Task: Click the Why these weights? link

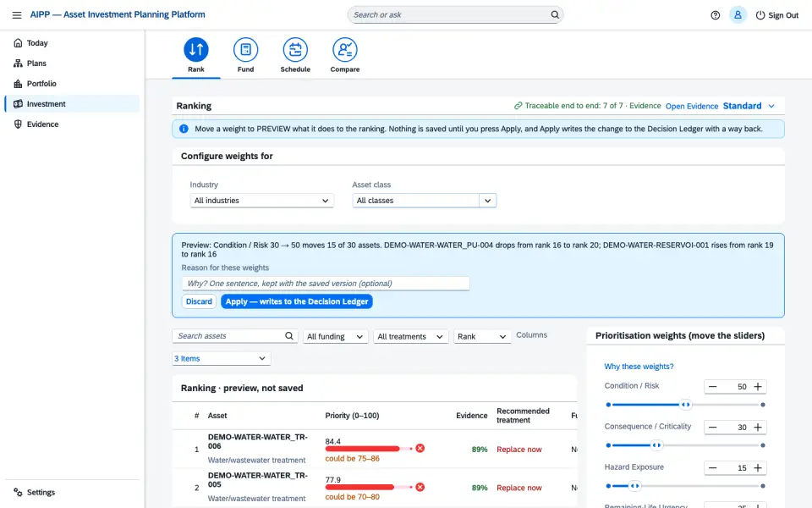Action: [x=639, y=367]
